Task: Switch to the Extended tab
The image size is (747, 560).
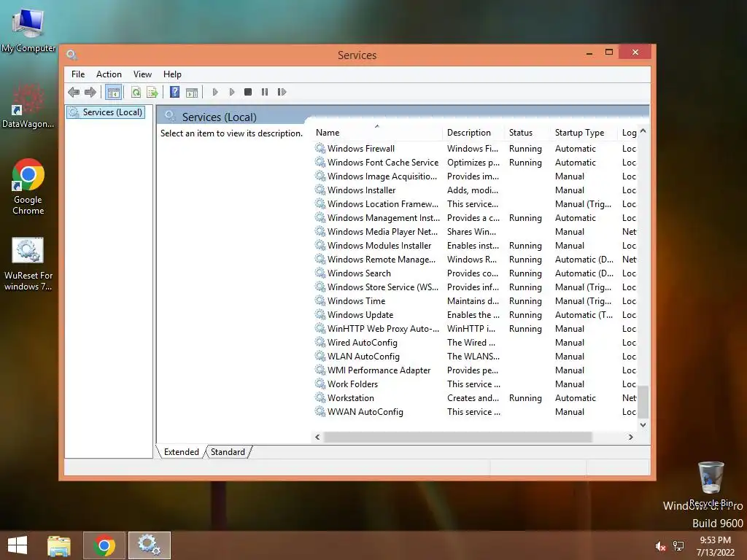Action: point(181,452)
